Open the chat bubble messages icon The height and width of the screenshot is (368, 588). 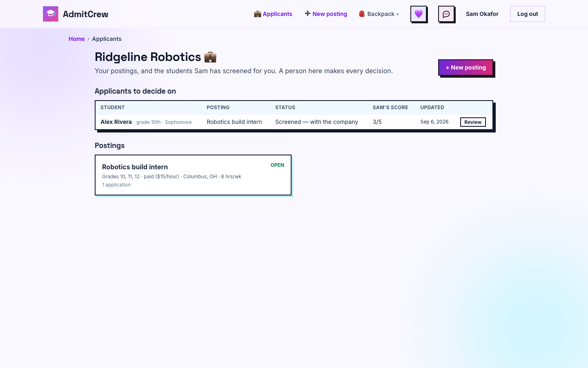pyautogui.click(x=446, y=14)
